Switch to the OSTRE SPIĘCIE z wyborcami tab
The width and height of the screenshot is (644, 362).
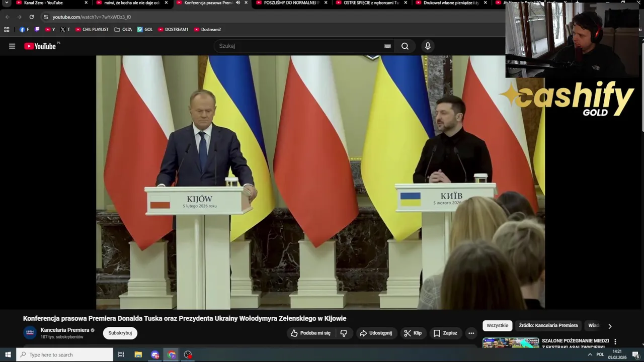pos(371,3)
